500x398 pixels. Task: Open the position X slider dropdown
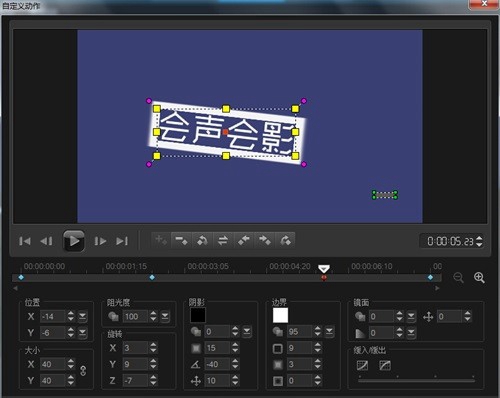pos(82,316)
